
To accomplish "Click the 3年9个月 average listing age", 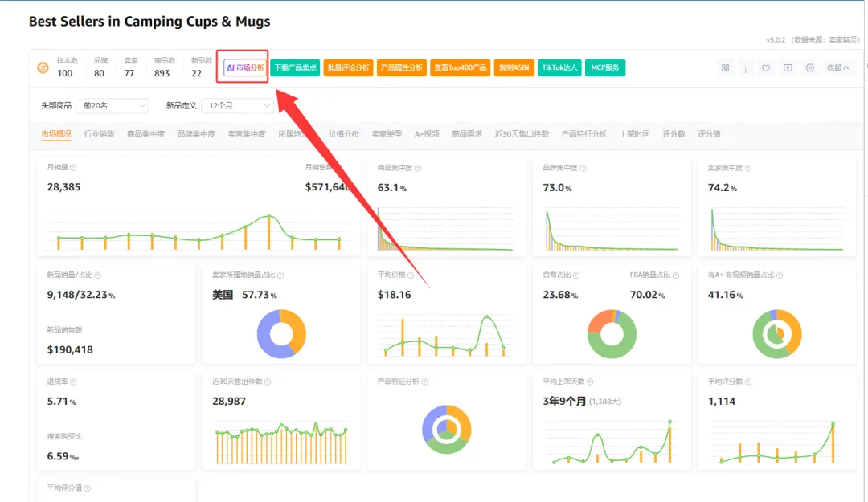I will pyautogui.click(x=564, y=402).
